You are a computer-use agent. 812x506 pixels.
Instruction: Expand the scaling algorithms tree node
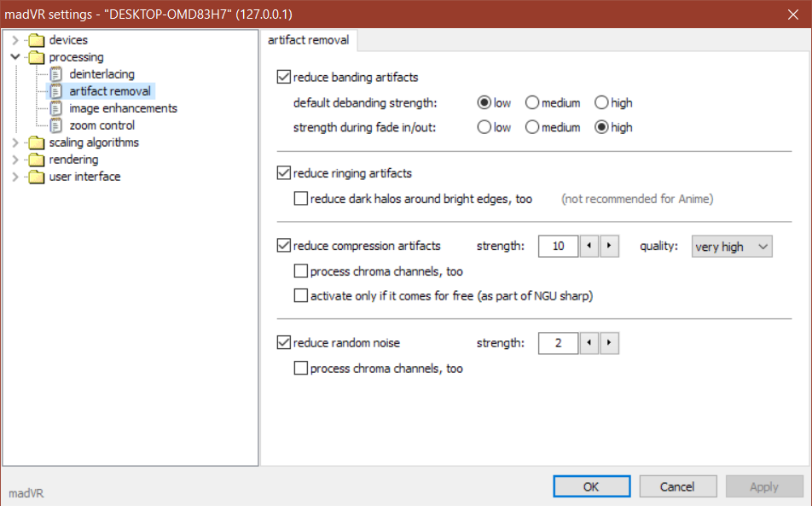click(x=15, y=142)
